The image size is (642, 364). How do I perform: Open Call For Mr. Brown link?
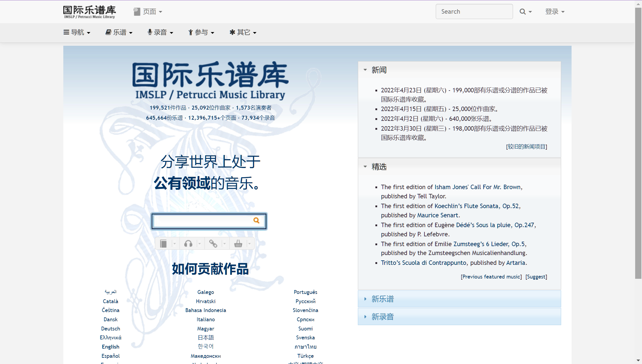click(495, 187)
